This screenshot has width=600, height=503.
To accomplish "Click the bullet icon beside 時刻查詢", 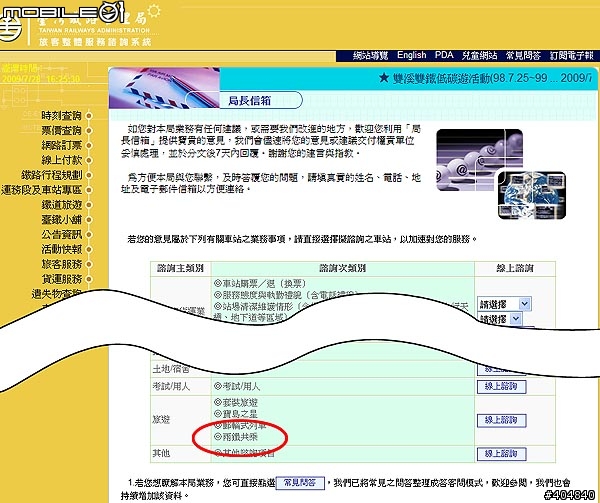I will click(x=89, y=116).
